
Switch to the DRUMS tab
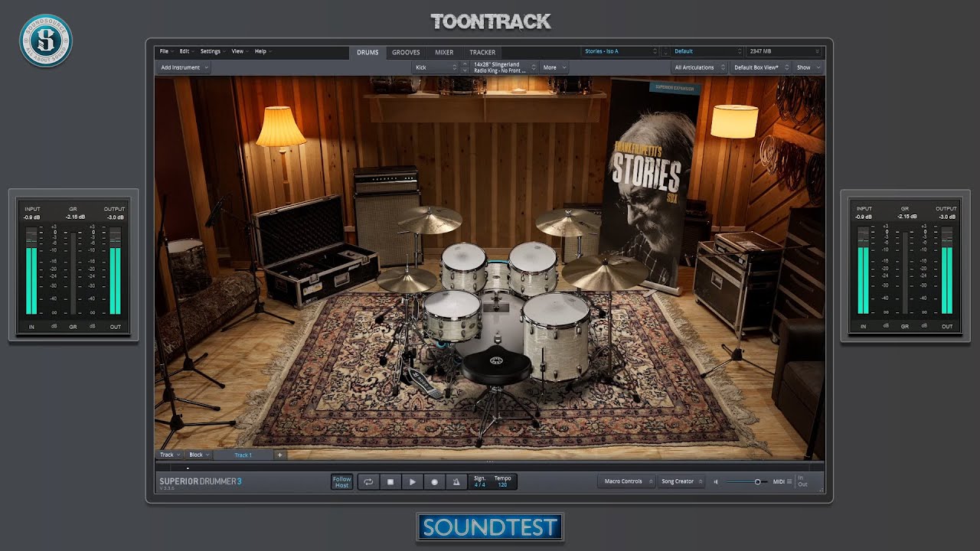[x=367, y=52]
